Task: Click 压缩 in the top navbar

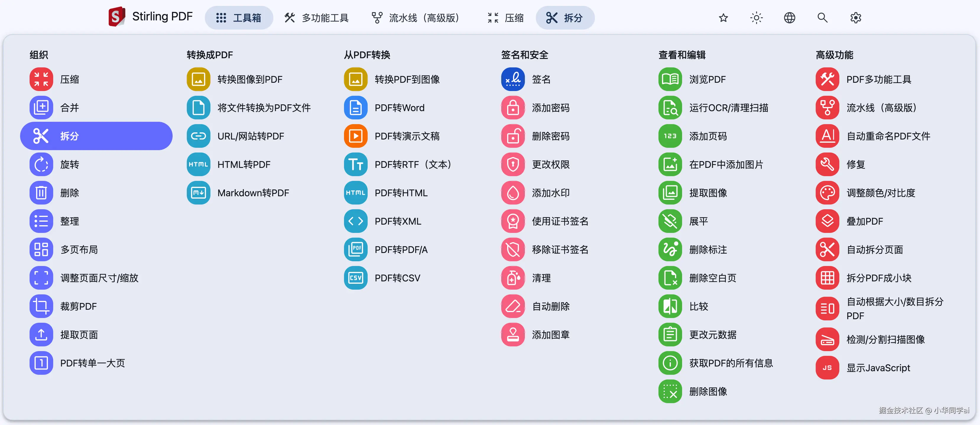Action: [506, 17]
